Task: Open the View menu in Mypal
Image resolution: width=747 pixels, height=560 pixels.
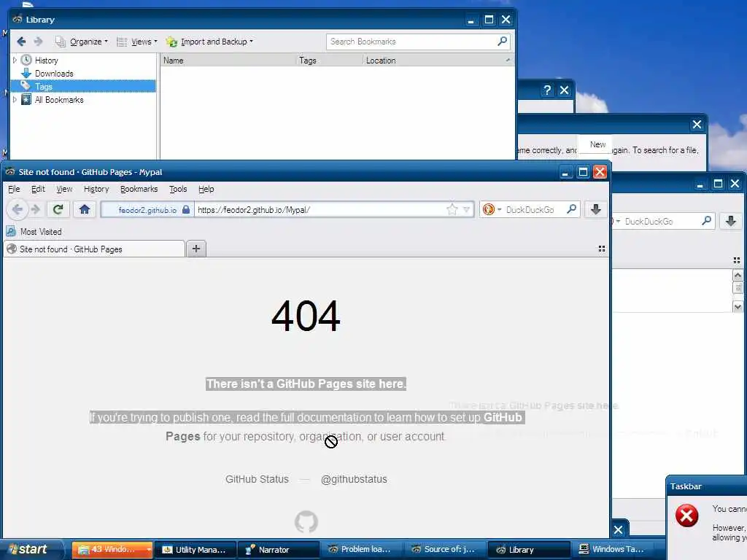Action: [x=64, y=189]
